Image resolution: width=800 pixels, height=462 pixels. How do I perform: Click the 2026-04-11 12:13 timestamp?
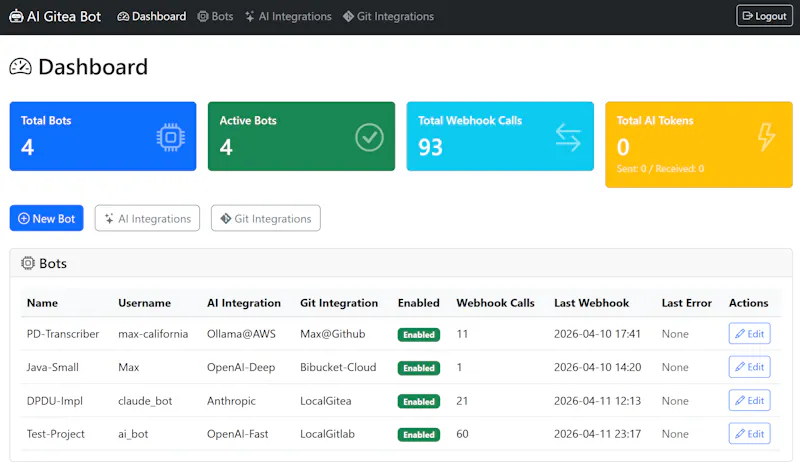597,401
